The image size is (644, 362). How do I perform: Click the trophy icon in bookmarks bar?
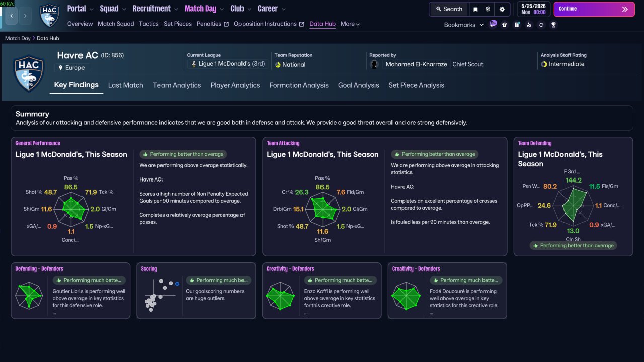(x=553, y=25)
